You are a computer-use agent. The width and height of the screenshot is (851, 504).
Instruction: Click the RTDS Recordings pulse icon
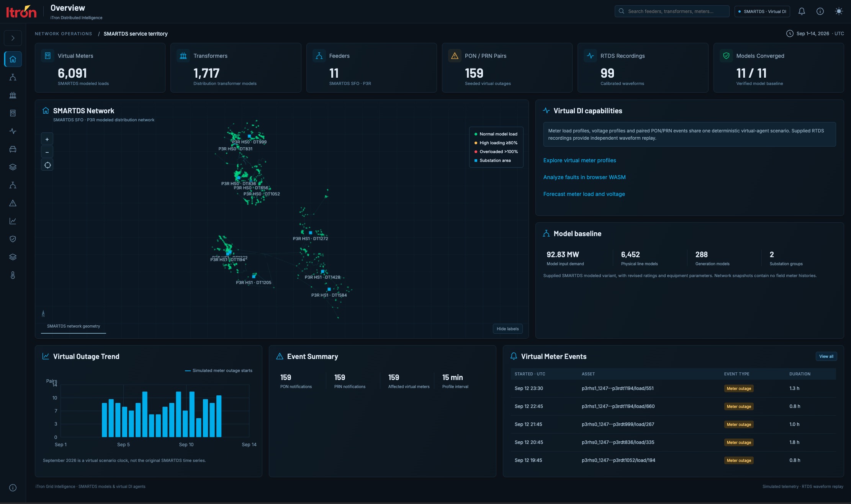click(590, 56)
